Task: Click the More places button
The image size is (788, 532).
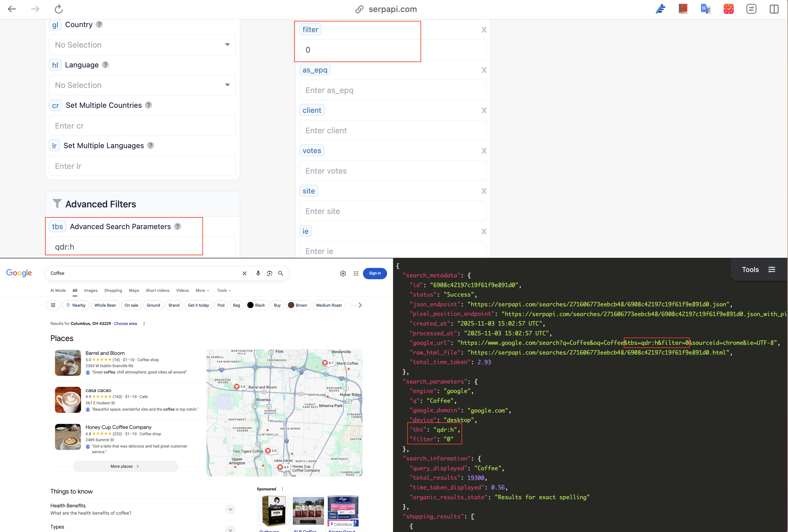Action: [x=125, y=466]
